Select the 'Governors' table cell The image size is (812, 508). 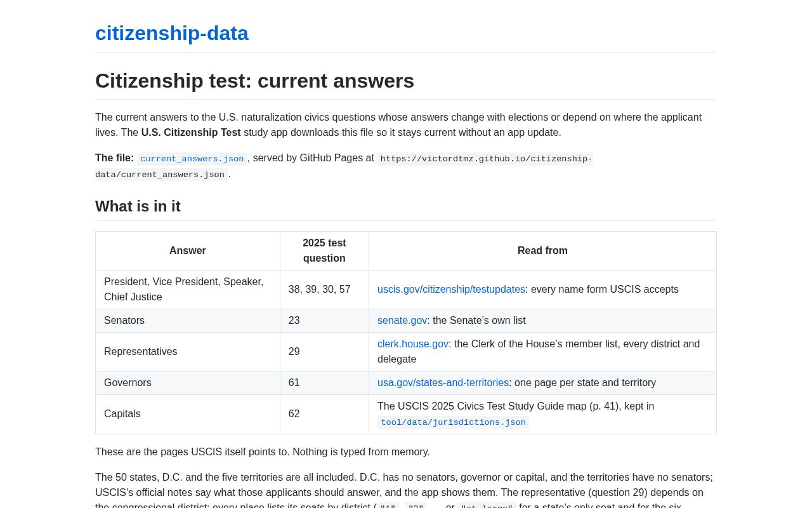188,383
